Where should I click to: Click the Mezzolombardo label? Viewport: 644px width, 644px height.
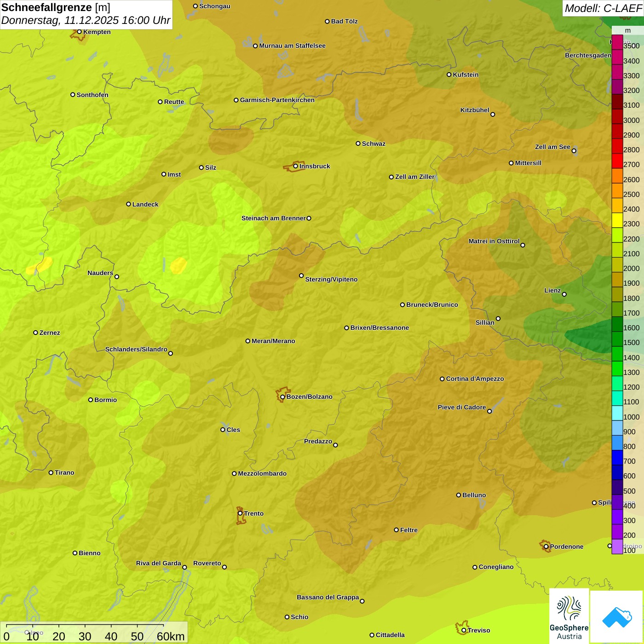[262, 473]
